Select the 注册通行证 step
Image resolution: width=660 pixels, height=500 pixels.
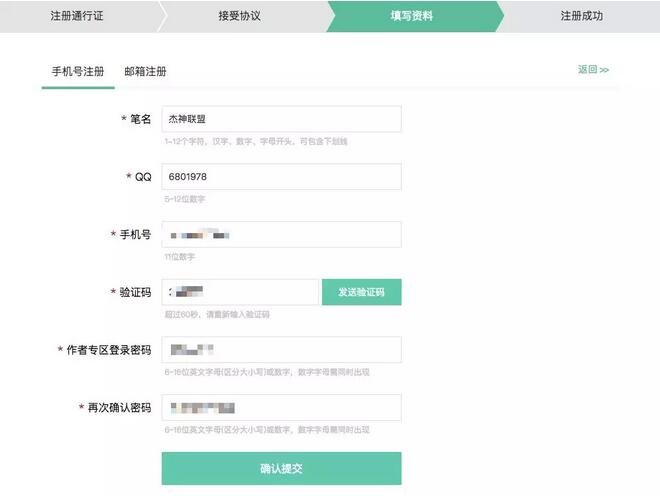[x=77, y=16]
